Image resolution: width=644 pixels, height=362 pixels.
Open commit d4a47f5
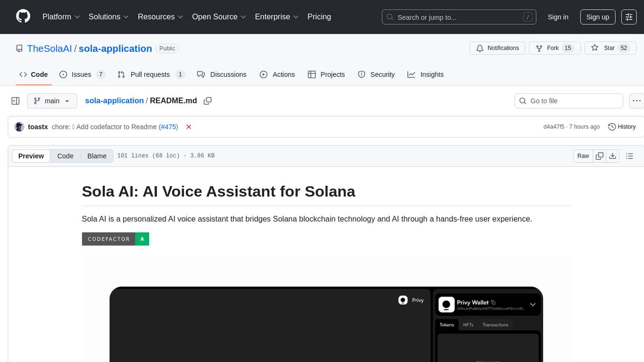(x=554, y=127)
